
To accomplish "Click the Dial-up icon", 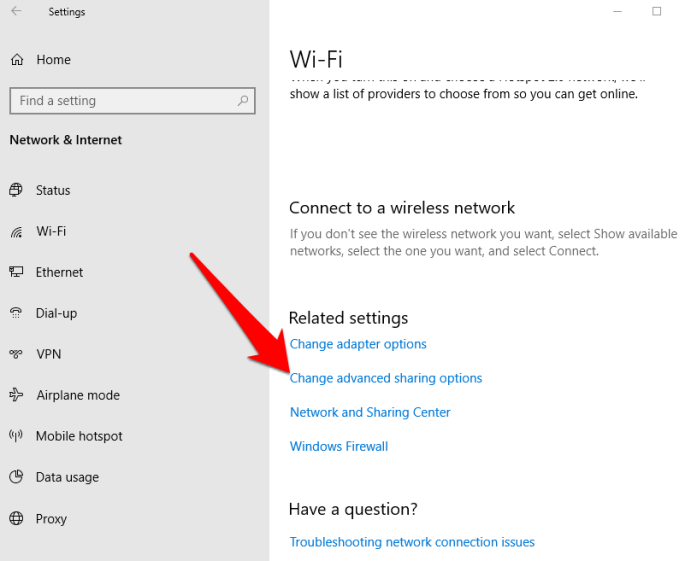I will 16,313.
